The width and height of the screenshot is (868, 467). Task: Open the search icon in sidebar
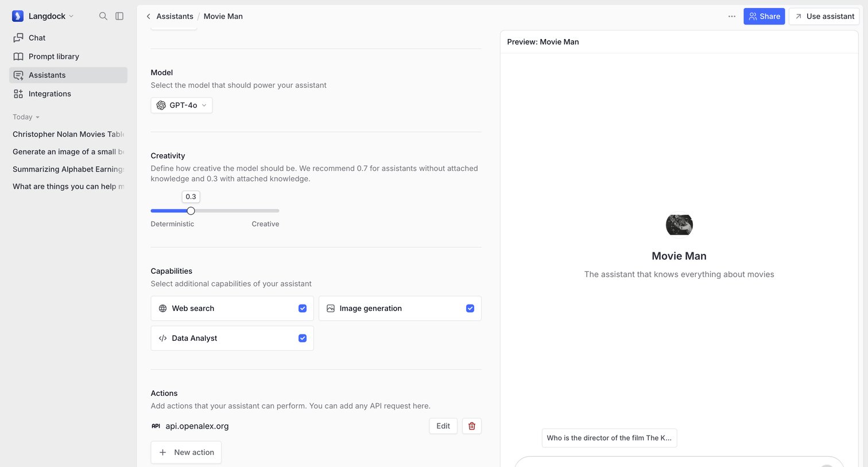tap(103, 16)
